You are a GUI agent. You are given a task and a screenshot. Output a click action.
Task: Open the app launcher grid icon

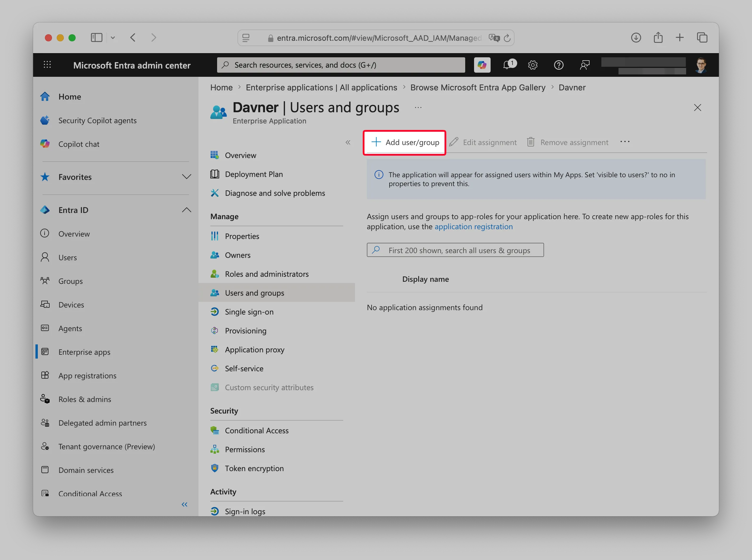tap(48, 64)
